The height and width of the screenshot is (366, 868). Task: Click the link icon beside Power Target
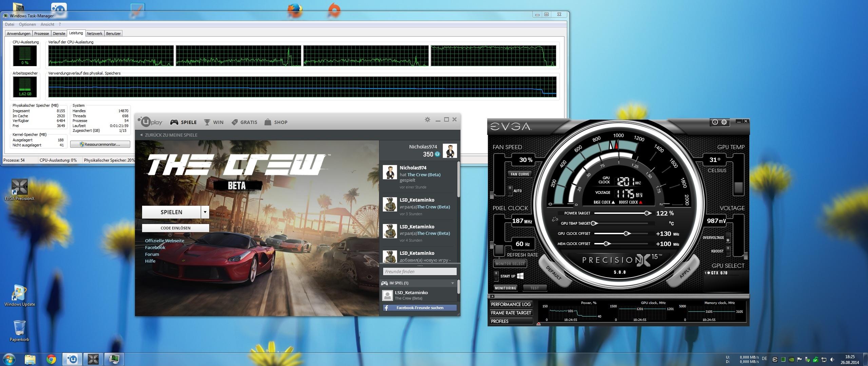click(555, 219)
